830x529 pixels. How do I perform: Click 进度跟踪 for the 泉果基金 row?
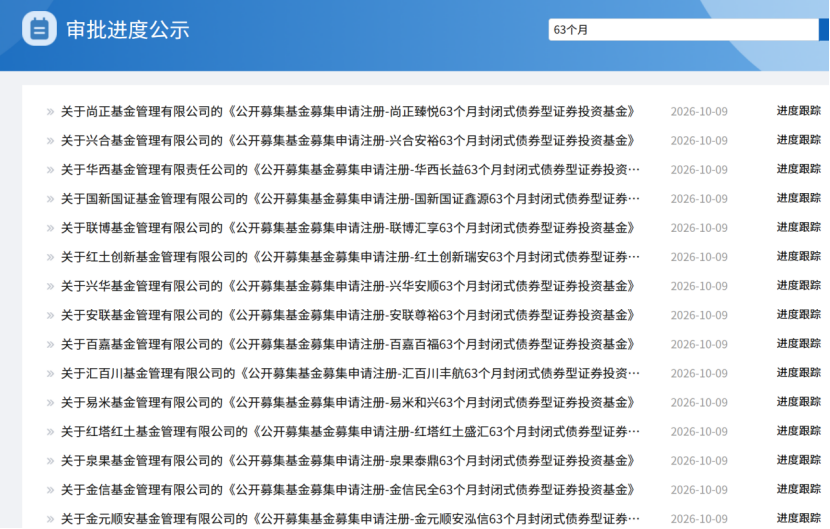click(799, 461)
